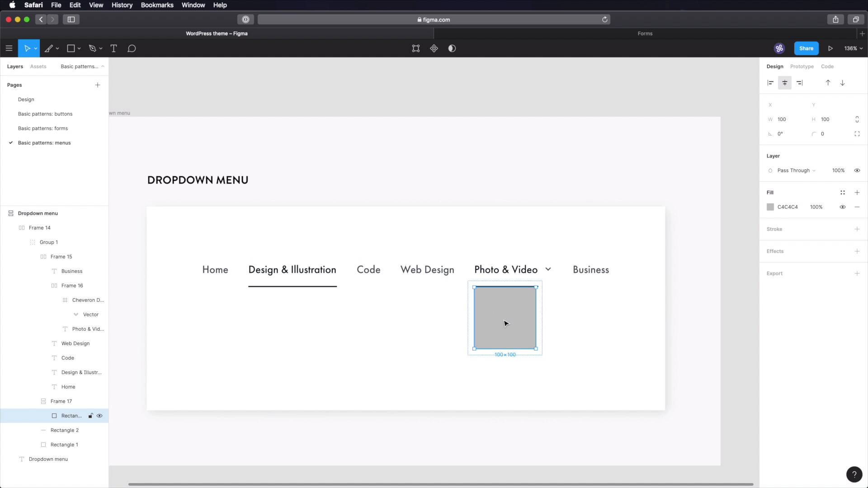868x488 pixels.
Task: Click the Present play button
Action: click(x=830, y=48)
